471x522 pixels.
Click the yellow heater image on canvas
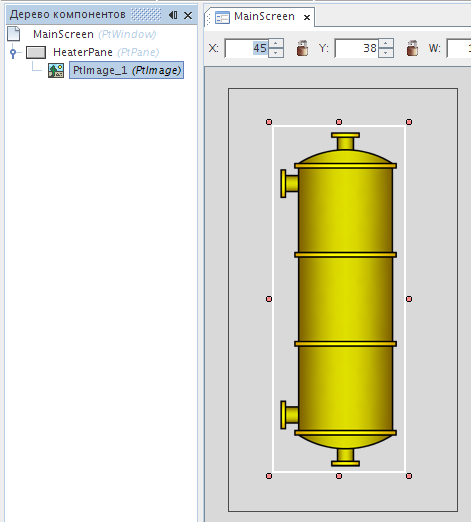click(x=339, y=299)
